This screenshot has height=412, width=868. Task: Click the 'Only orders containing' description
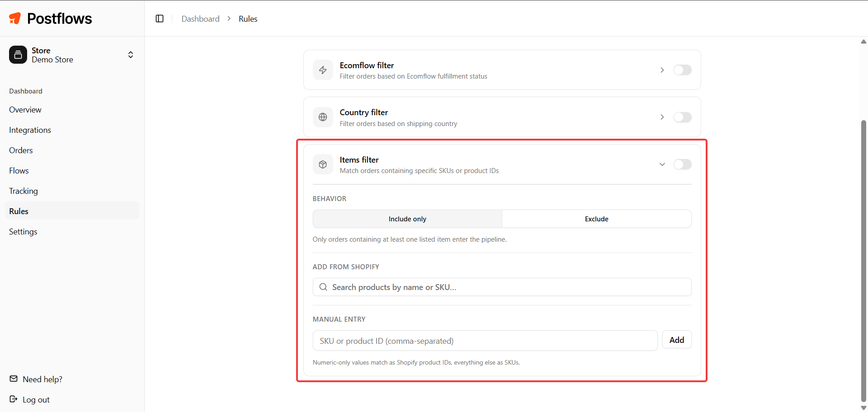point(410,239)
